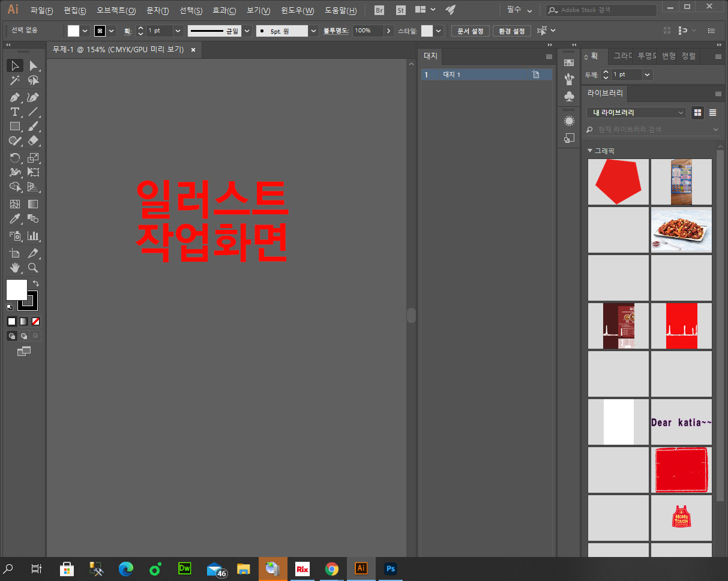
Task: Select the Free Transform tool
Action: 34,172
